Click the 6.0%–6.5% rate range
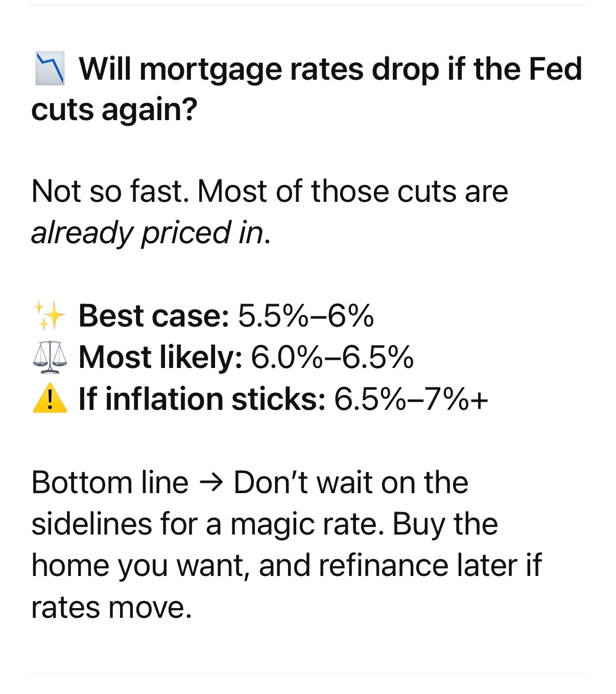The image size is (616, 694). 332,357
